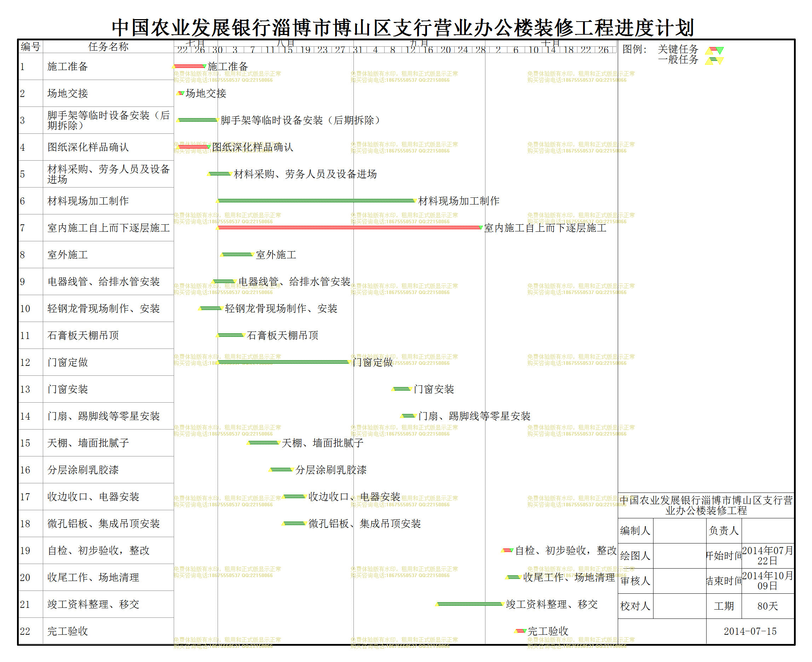812x662 pixels.
Task: Select the red 施工准备 Gantt bar
Action: [x=190, y=66]
